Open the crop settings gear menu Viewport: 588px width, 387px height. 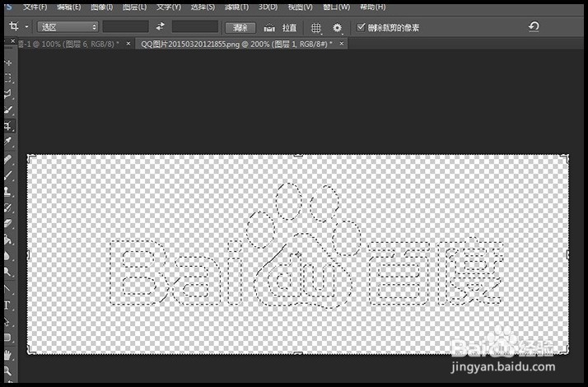337,28
